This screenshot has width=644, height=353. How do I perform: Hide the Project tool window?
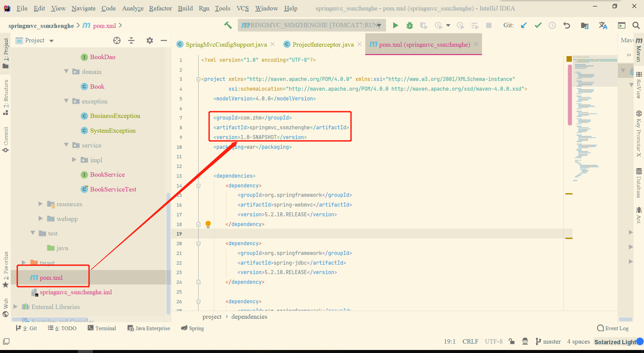(x=164, y=41)
